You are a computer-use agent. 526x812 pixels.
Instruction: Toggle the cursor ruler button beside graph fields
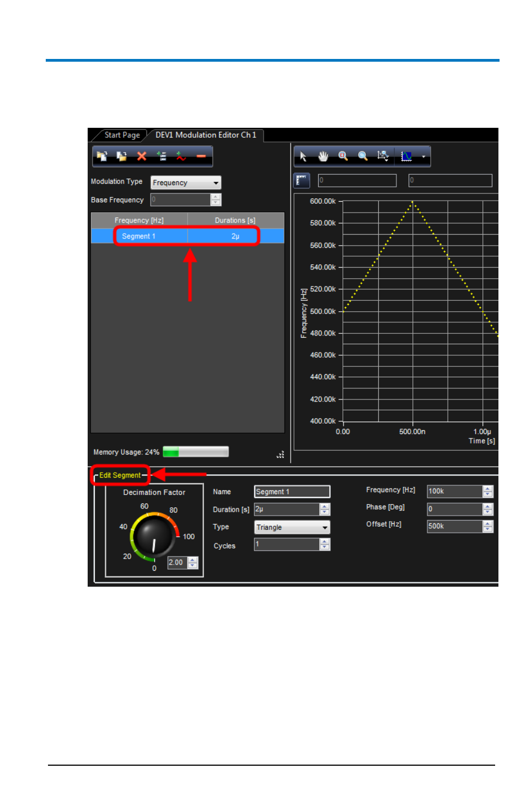point(302,180)
